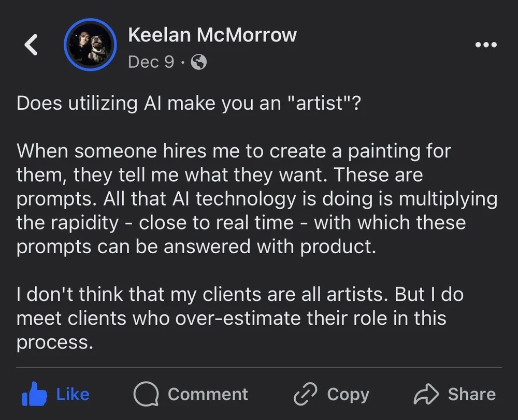518x420 pixels.
Task: Click the quoted word "artist" in post
Action: pyautogui.click(x=320, y=103)
